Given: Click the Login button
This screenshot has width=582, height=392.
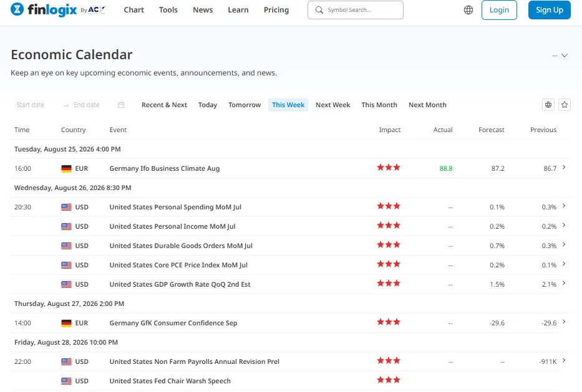Looking at the screenshot, I should (x=499, y=10).
